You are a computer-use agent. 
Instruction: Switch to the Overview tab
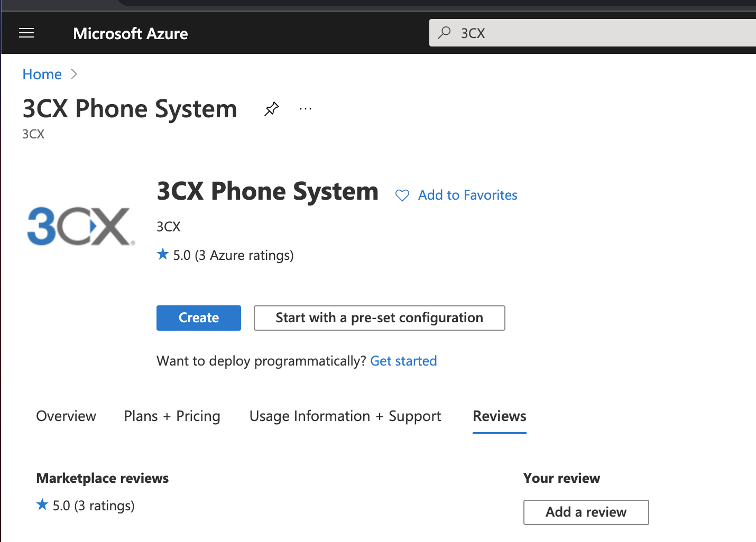pyautogui.click(x=66, y=416)
